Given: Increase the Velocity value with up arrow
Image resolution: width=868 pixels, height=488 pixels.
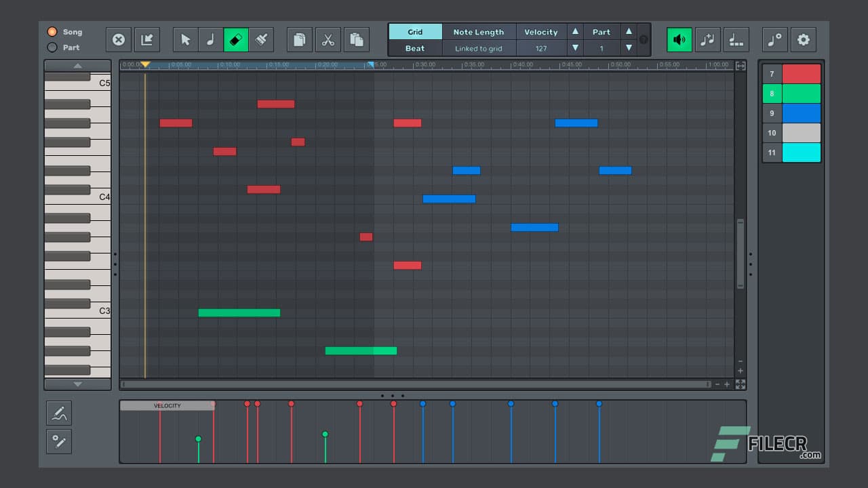Looking at the screenshot, I should [575, 31].
